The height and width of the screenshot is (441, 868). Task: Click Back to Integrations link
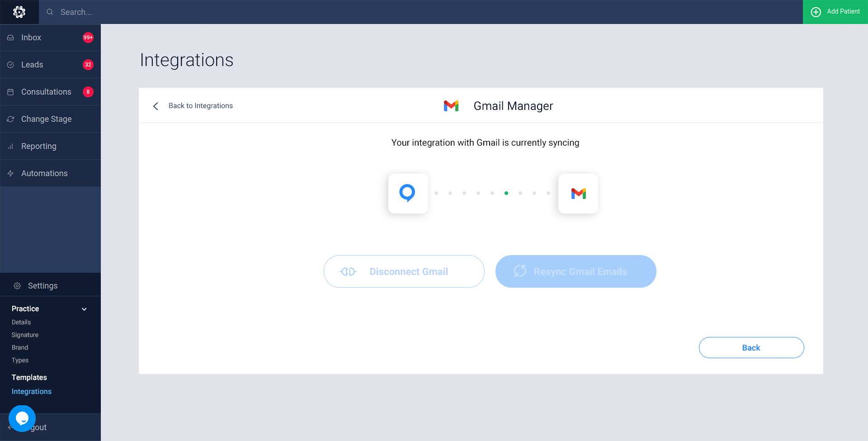click(x=201, y=105)
